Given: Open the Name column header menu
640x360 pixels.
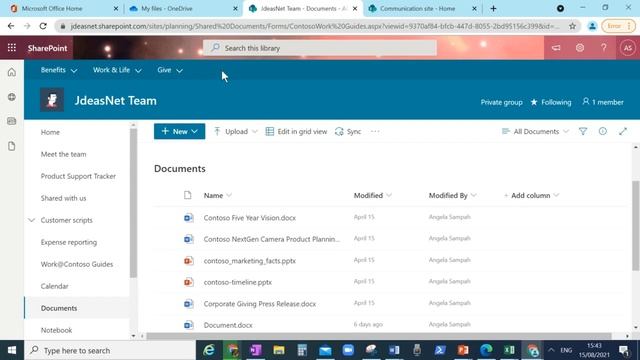Looking at the screenshot, I should [218, 195].
